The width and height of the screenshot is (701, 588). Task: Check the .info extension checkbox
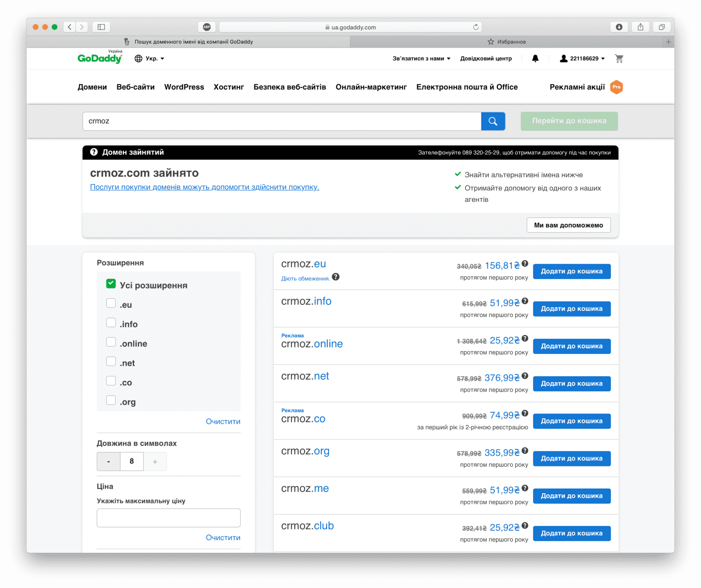[111, 323]
